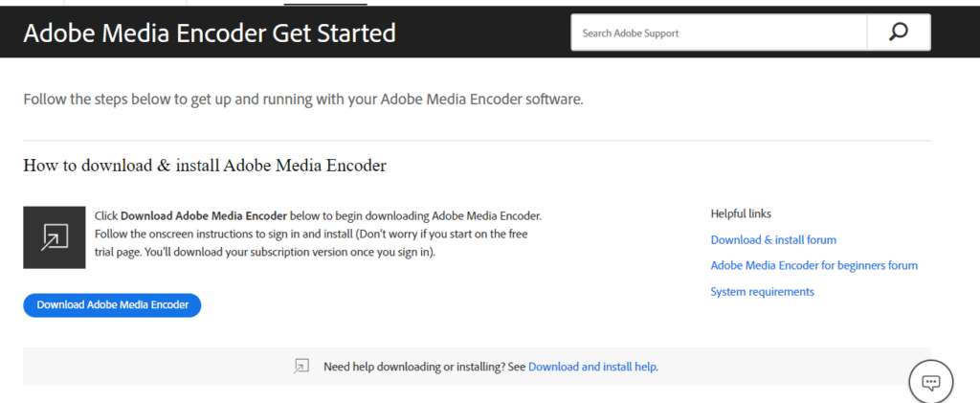The image size is (980, 403).
Task: Visit Adobe Media Encoder for beginners forum
Action: coord(813,265)
